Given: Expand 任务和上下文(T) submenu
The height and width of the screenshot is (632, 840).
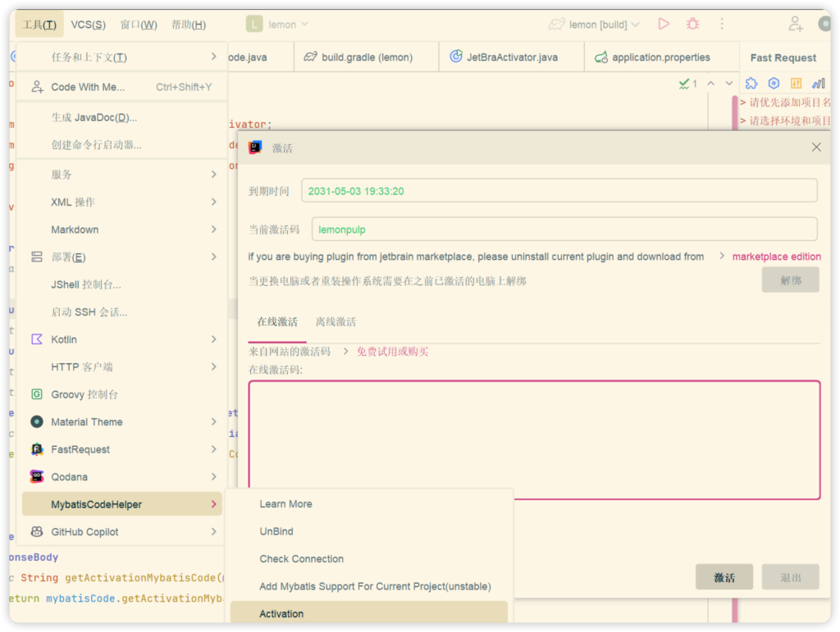Looking at the screenshot, I should tap(122, 57).
